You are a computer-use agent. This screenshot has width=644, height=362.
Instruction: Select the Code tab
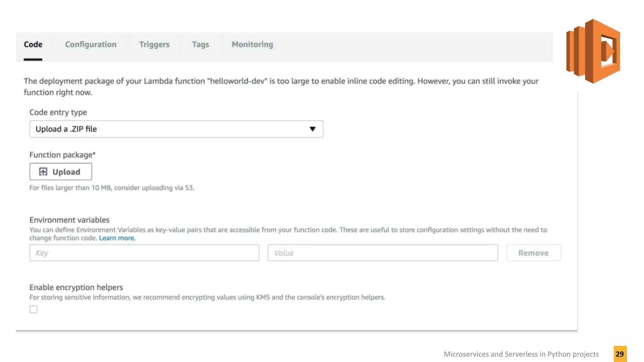tap(33, 45)
